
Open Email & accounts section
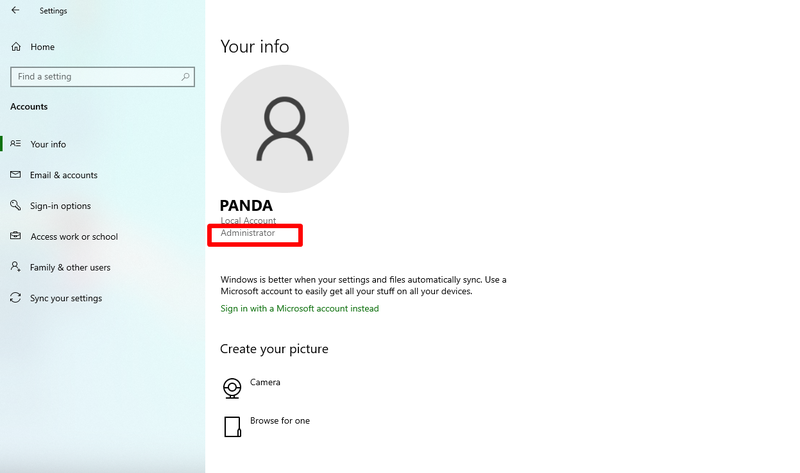coord(63,175)
